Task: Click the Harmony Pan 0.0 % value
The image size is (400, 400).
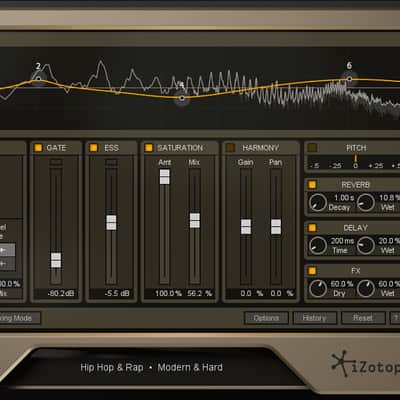Action: point(282,293)
